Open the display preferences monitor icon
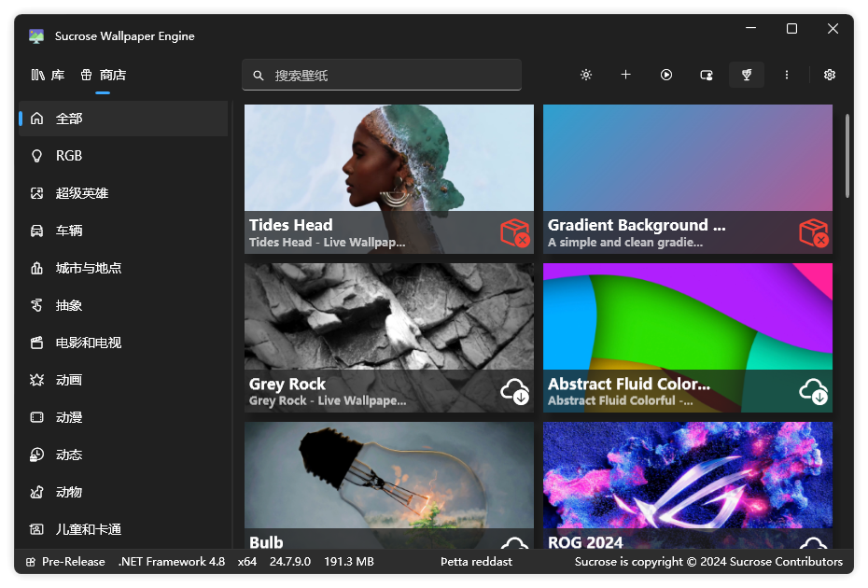The width and height of the screenshot is (868, 588). (707, 75)
